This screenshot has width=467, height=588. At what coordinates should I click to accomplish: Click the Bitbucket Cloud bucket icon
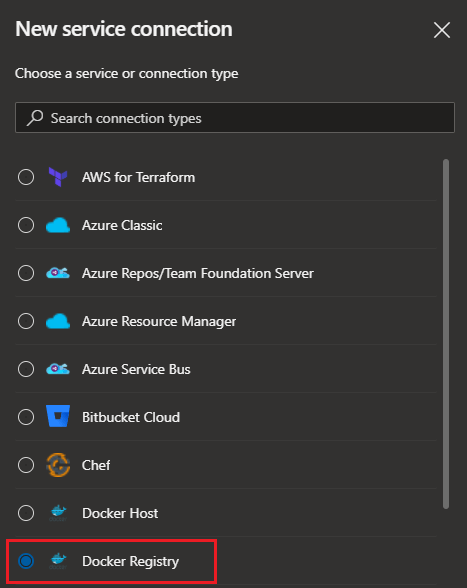[58, 416]
